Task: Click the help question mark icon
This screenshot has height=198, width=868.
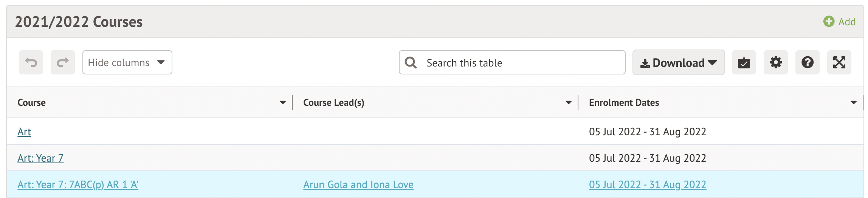Action: click(807, 62)
